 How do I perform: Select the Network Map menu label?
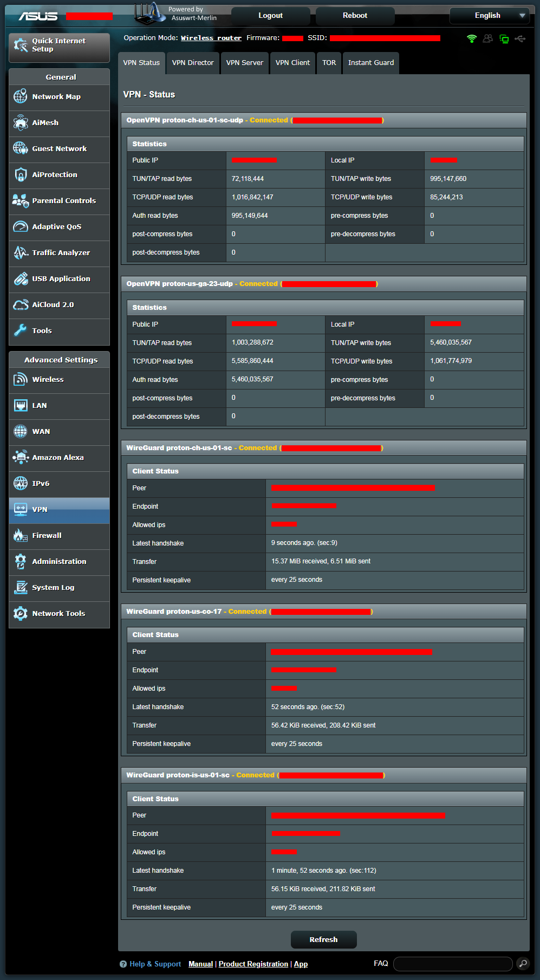56,96
